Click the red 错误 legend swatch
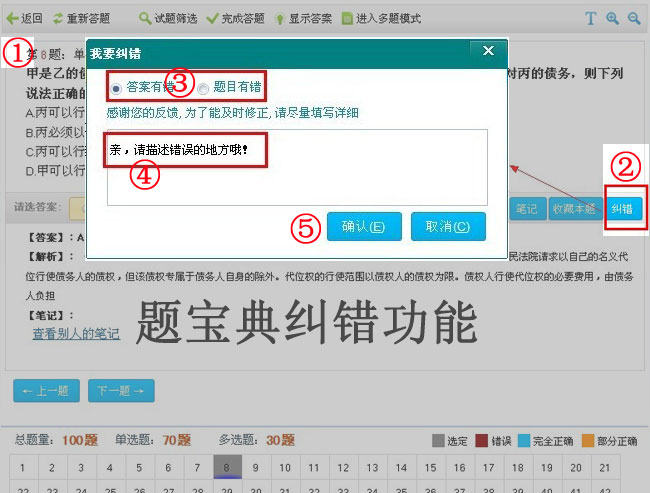This screenshot has width=650, height=493. pyautogui.click(x=482, y=440)
